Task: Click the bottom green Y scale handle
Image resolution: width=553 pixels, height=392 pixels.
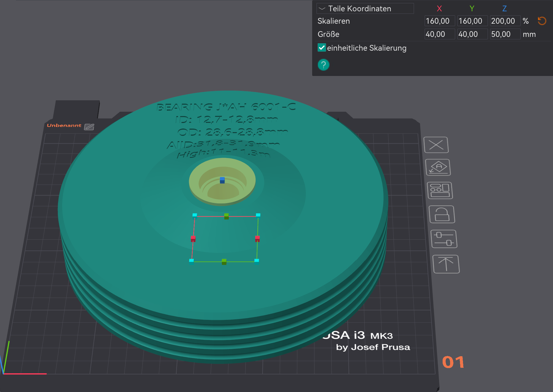Action: pyautogui.click(x=224, y=262)
